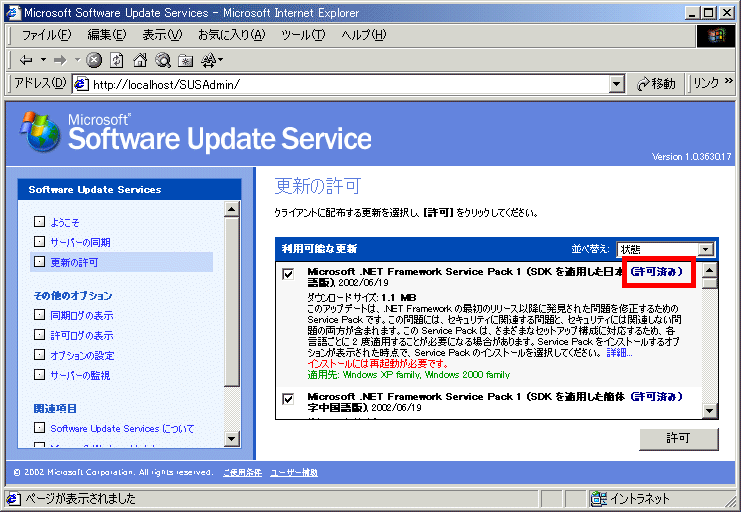Open the Search icon in toolbar
741x512 pixels.
tap(163, 60)
